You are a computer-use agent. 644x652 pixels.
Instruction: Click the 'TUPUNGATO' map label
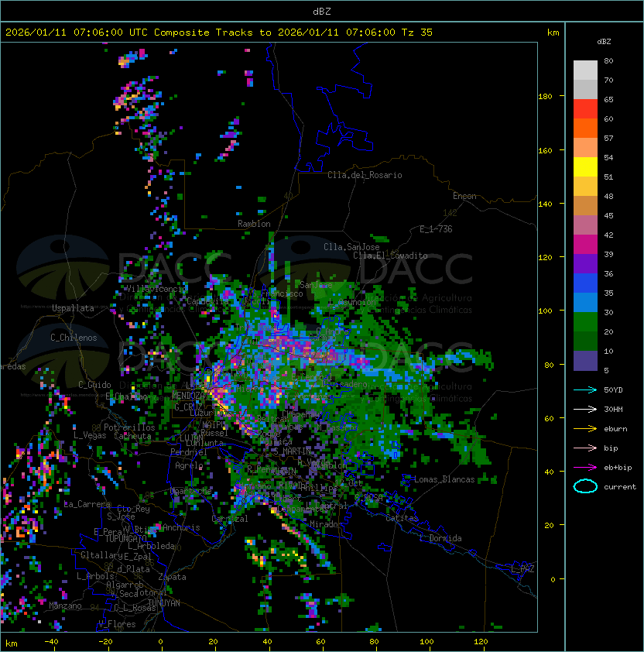(x=125, y=538)
